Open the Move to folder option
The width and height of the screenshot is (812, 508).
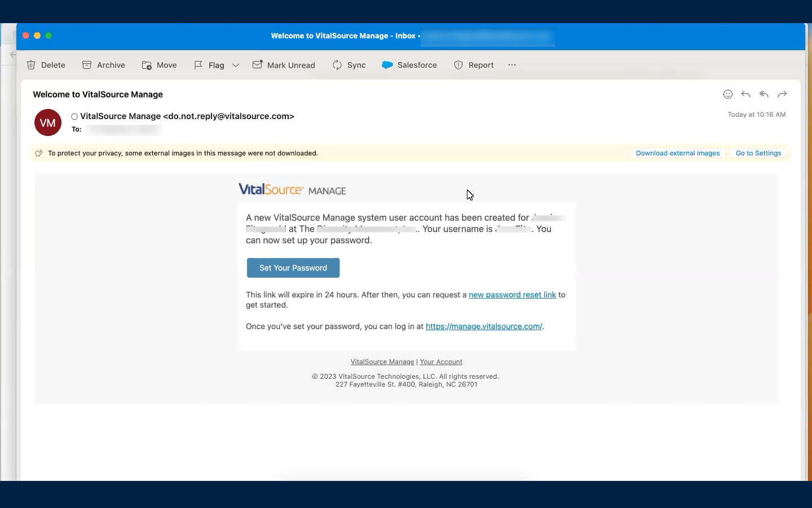159,65
